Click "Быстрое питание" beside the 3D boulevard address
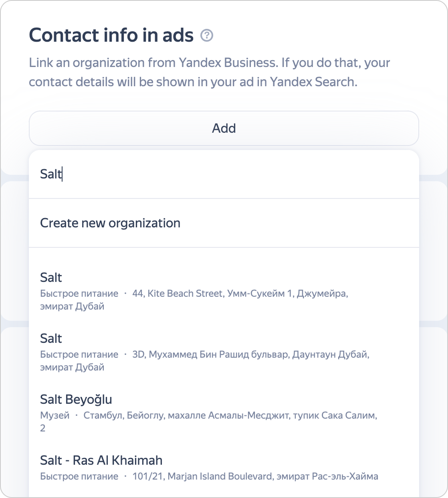Screen dimensions: 448x498 tap(79, 354)
